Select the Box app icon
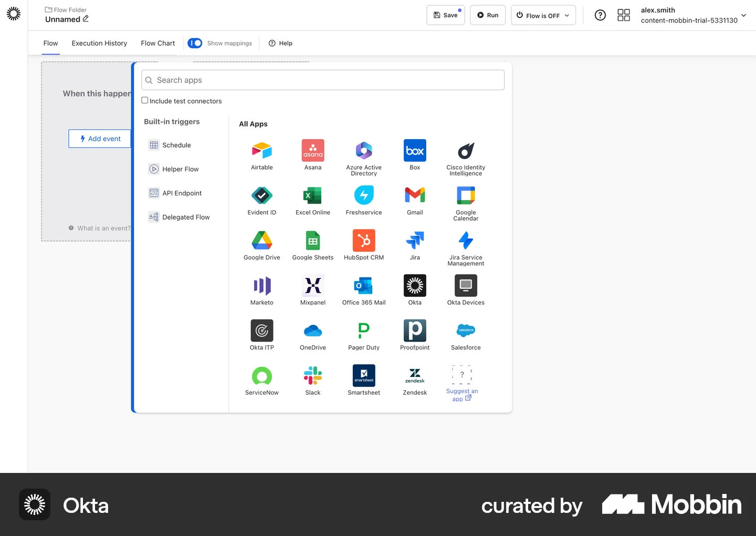 [415, 151]
